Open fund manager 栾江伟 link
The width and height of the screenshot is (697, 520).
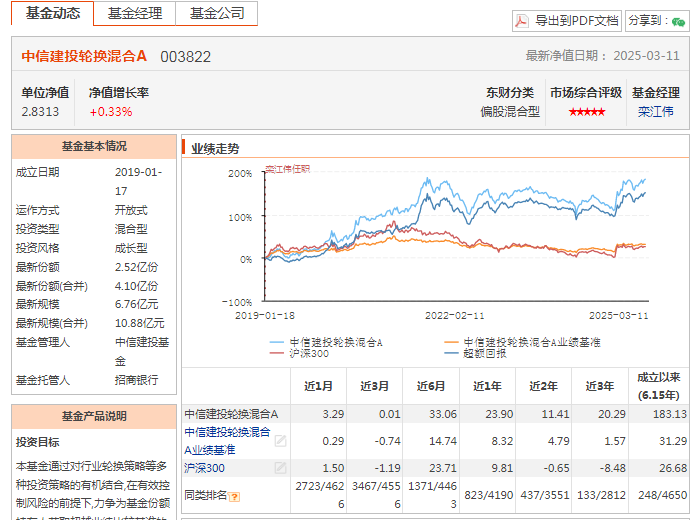tap(656, 112)
